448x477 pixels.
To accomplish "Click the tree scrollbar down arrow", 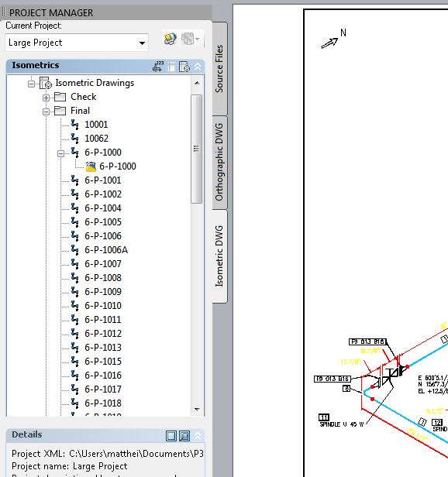I will coord(197,410).
